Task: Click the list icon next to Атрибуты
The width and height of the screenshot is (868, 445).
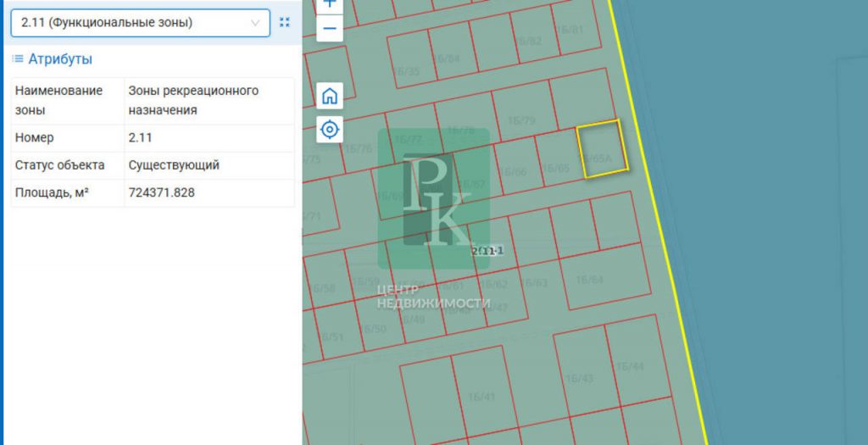Action: coord(18,58)
